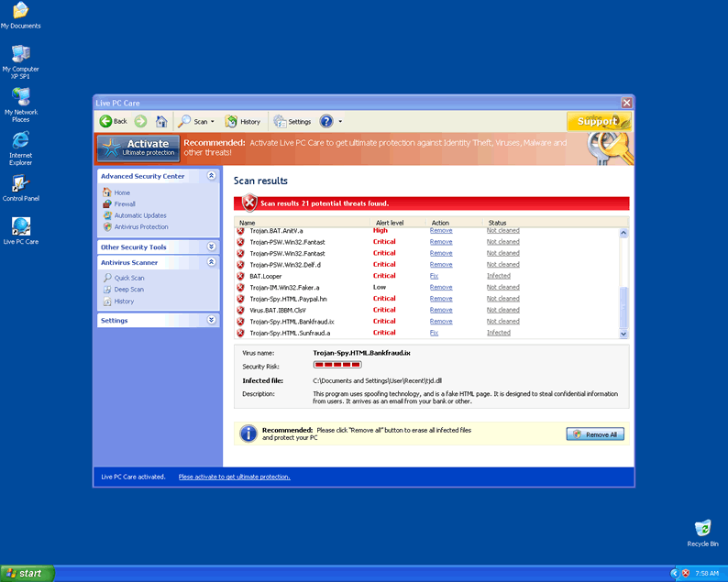The image size is (728, 582).
Task: Click the blue Help question mark icon
Action: coord(326,121)
